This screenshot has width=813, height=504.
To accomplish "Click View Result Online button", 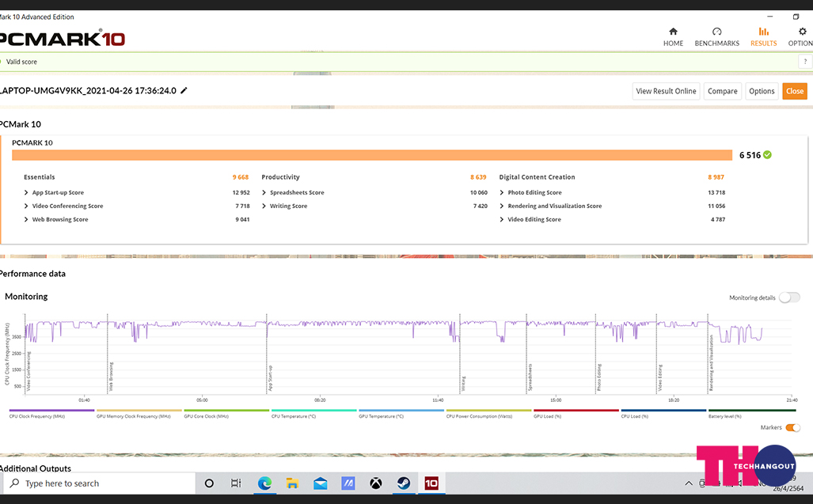I will (x=666, y=91).
